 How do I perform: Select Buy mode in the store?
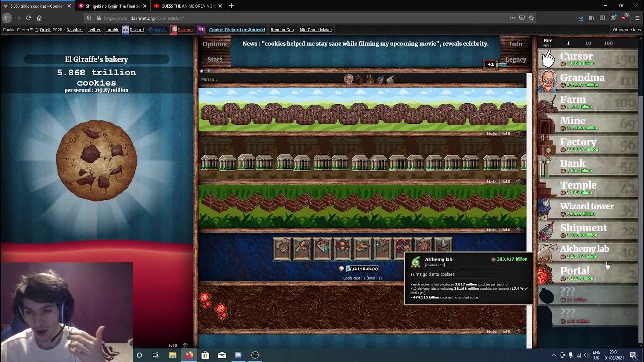click(x=548, y=40)
